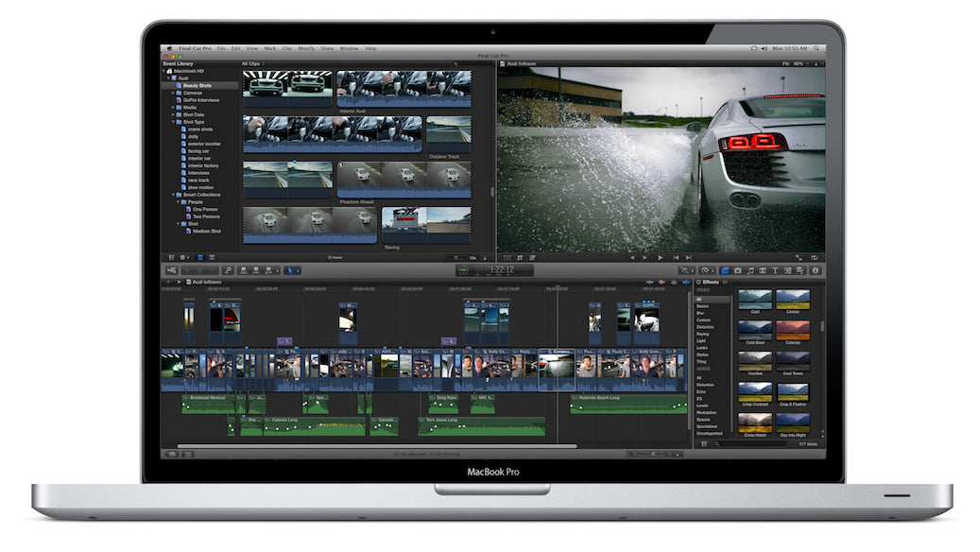Open the Photos media browser
This screenshot has height=552, width=980.
(x=739, y=271)
